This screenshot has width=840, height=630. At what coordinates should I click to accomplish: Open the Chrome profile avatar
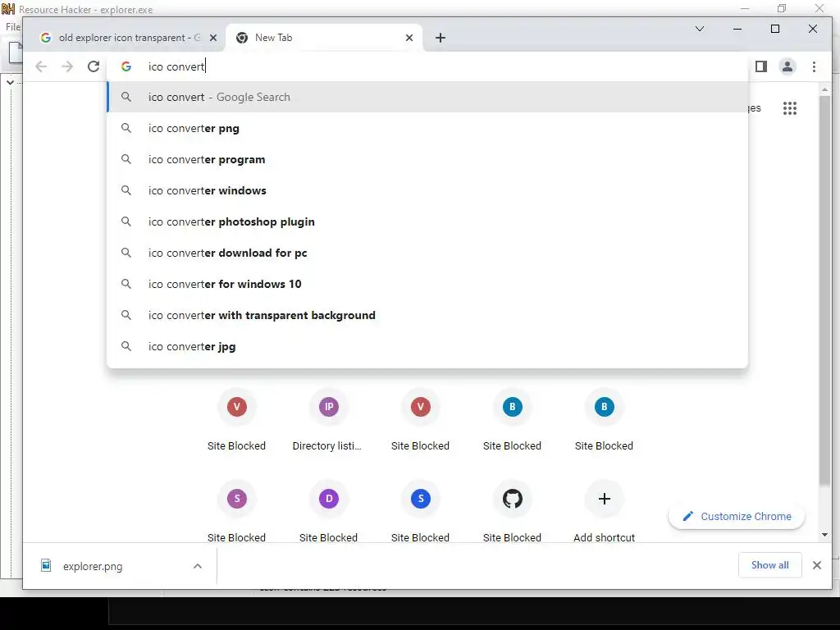point(787,66)
